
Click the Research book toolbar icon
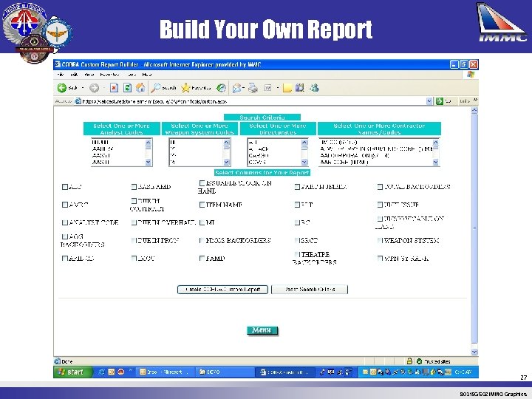[x=299, y=88]
